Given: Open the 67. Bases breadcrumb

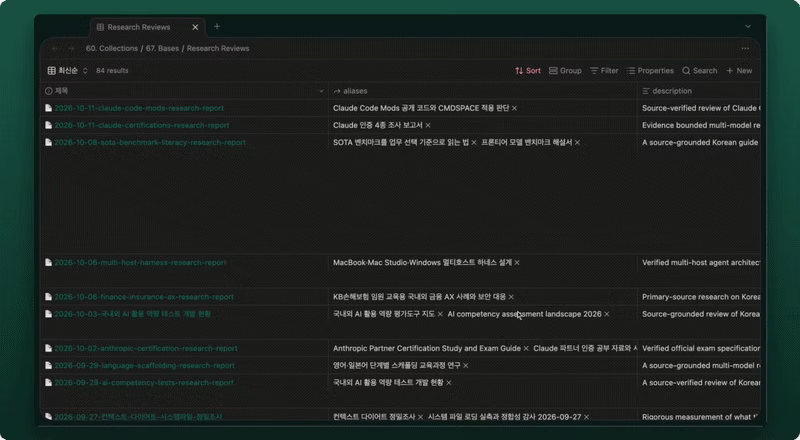Looking at the screenshot, I should click(x=162, y=48).
